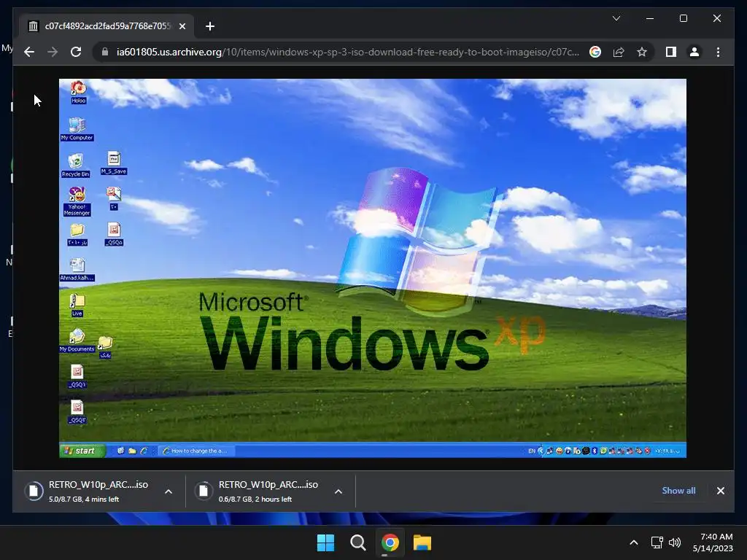This screenshot has height=560, width=747.
Task: Click the Google icon in address bar
Action: tap(595, 52)
